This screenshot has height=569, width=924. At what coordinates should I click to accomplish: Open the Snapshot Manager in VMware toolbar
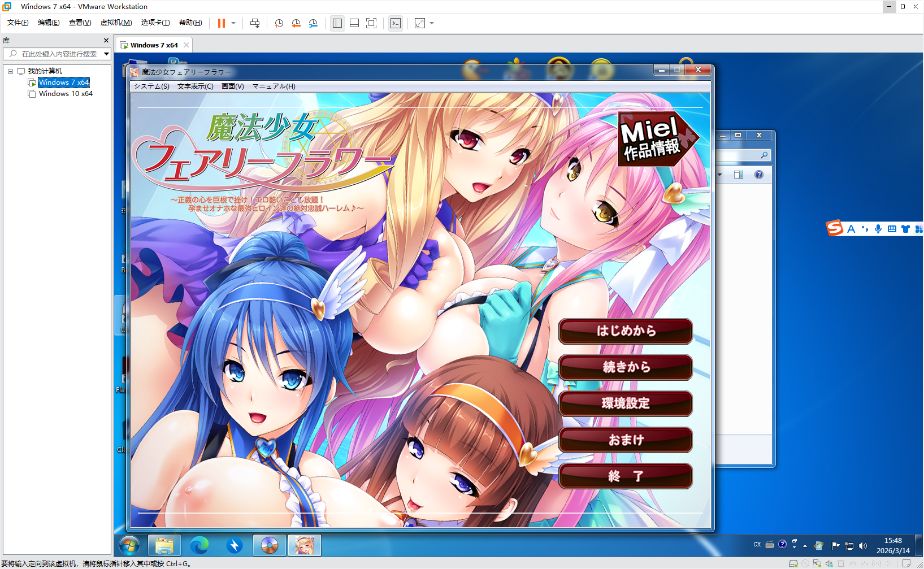click(x=313, y=23)
